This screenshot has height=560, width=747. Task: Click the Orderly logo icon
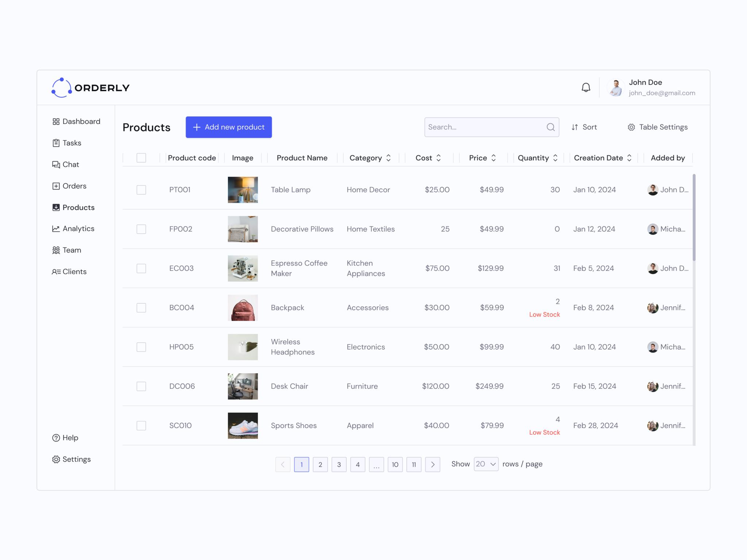pyautogui.click(x=61, y=87)
